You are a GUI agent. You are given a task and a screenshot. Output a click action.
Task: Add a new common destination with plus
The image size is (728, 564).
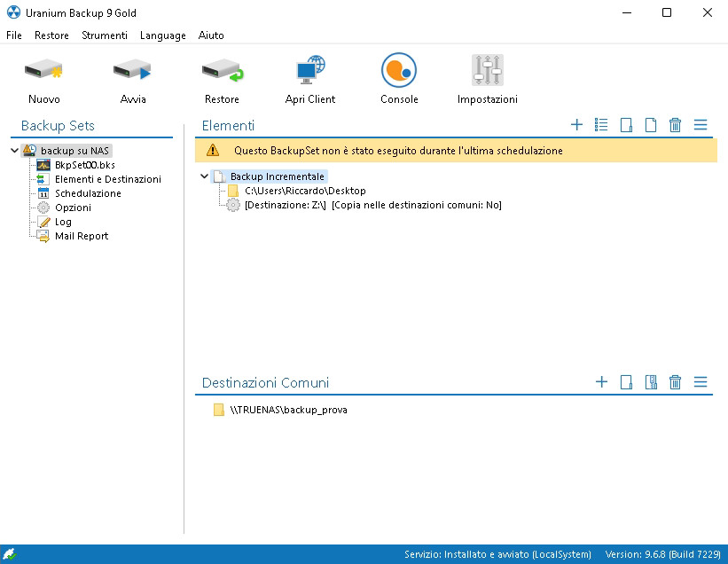tap(601, 381)
